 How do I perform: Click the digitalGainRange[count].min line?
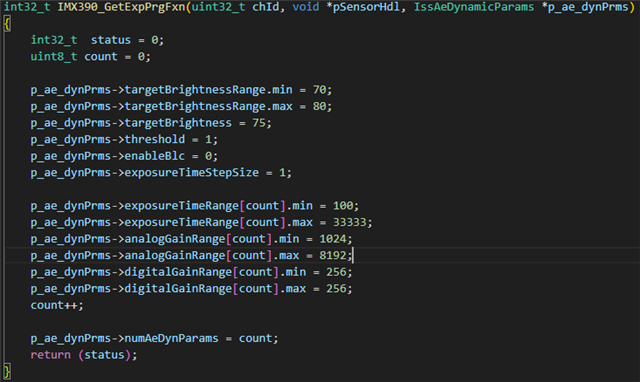(x=191, y=272)
